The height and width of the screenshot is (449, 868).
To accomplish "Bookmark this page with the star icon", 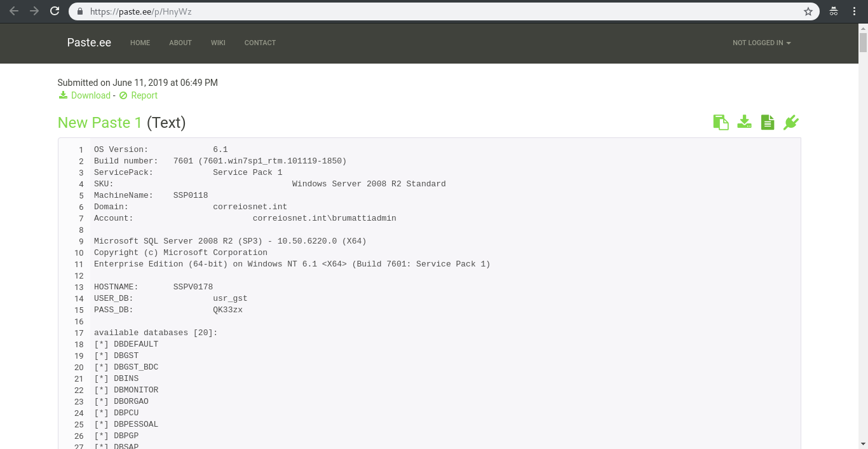I will click(808, 11).
